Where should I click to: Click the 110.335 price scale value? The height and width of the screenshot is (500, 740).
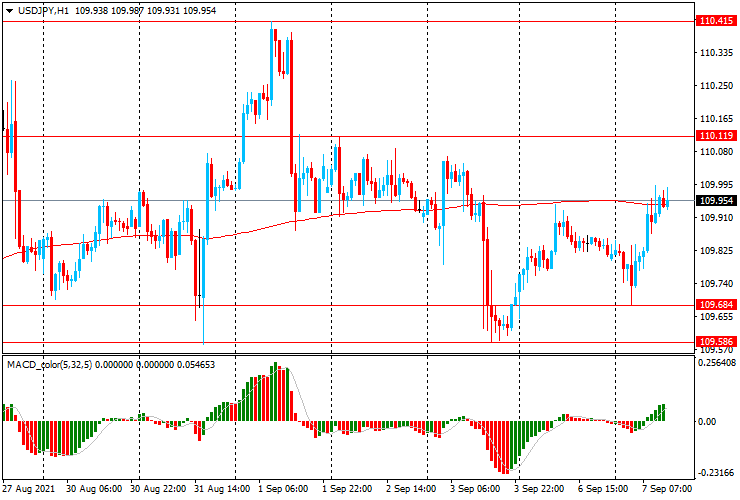[716, 52]
